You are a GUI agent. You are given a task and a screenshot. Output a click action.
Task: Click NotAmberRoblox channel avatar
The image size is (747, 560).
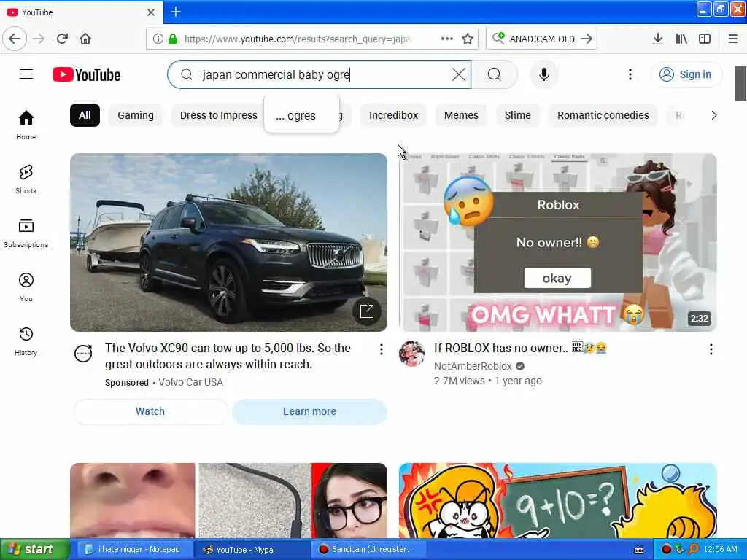pyautogui.click(x=411, y=354)
